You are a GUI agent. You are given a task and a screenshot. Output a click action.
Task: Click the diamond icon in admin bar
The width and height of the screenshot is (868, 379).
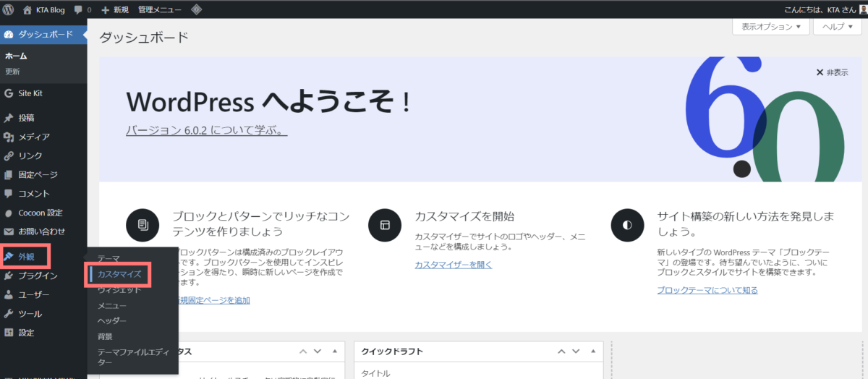(197, 10)
